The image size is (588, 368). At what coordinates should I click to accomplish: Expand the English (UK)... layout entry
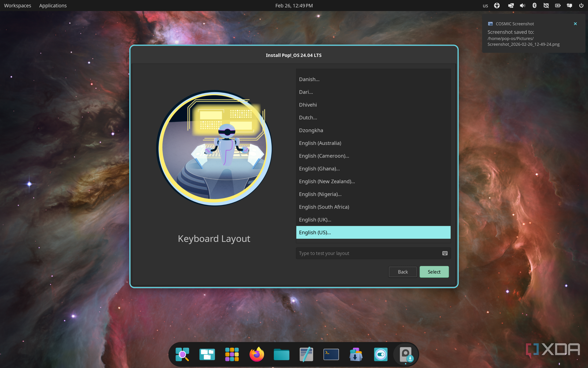[373, 219]
